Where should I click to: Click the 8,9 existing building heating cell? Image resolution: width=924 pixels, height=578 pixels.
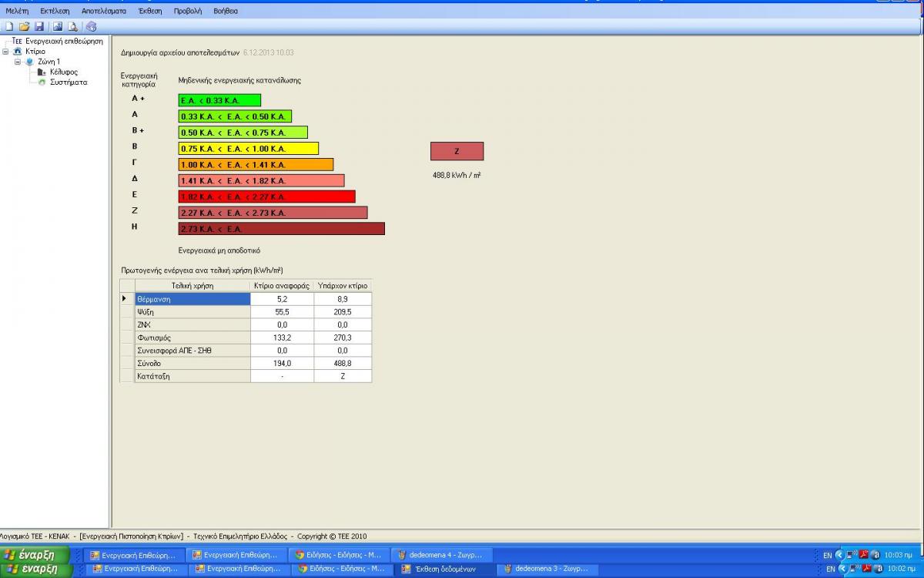(343, 298)
